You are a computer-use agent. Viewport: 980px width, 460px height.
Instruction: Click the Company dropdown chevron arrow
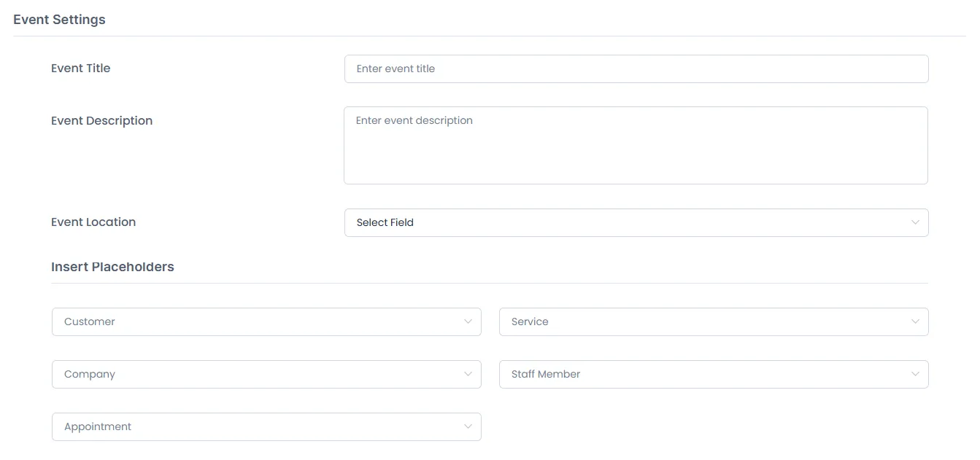pos(468,374)
